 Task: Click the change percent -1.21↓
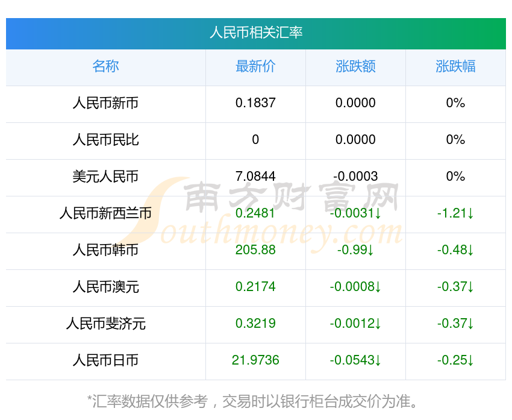(x=455, y=213)
